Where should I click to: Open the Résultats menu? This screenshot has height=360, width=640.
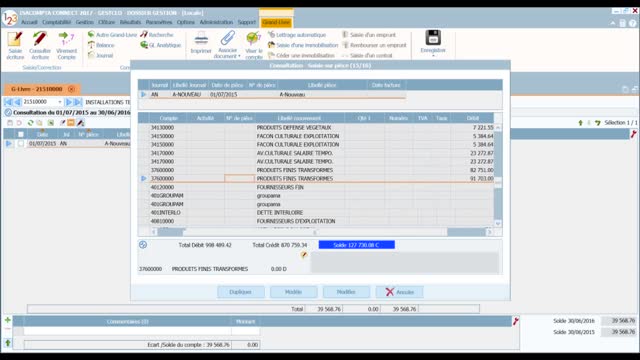click(130, 22)
